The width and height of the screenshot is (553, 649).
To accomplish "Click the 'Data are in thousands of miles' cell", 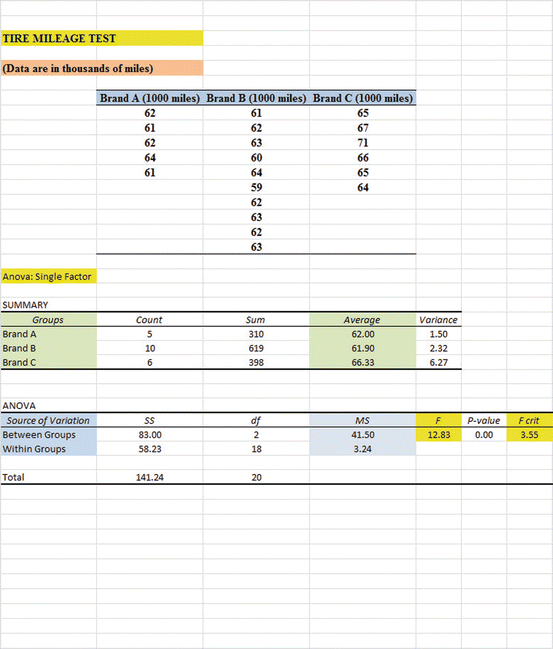I will click(102, 68).
